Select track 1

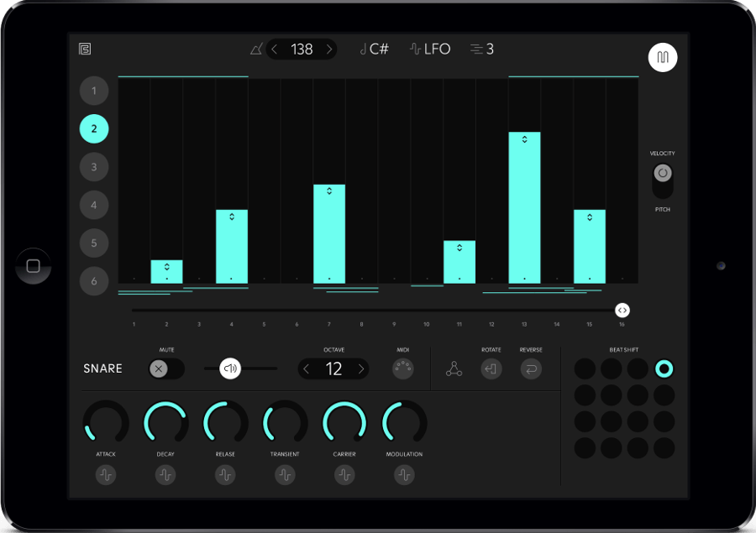[x=94, y=91]
